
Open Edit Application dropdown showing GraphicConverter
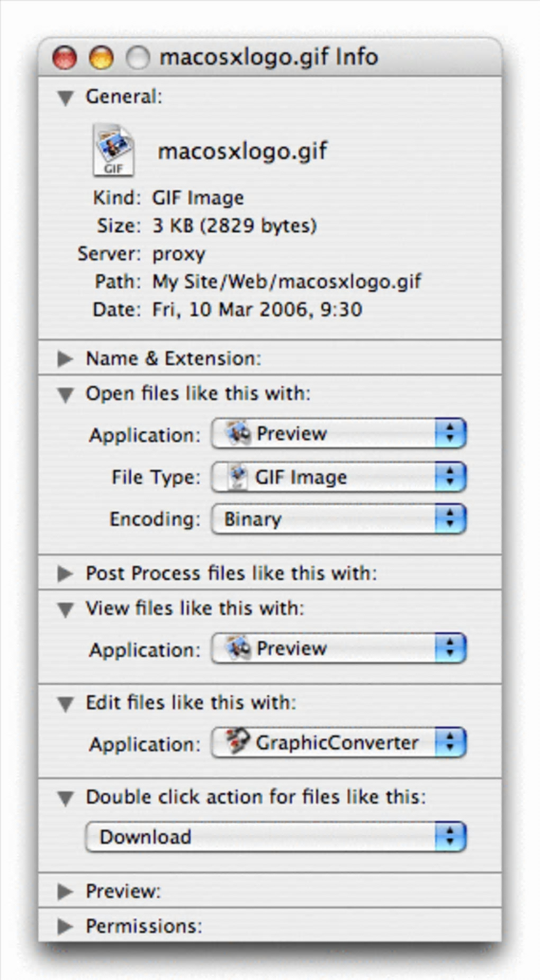339,742
